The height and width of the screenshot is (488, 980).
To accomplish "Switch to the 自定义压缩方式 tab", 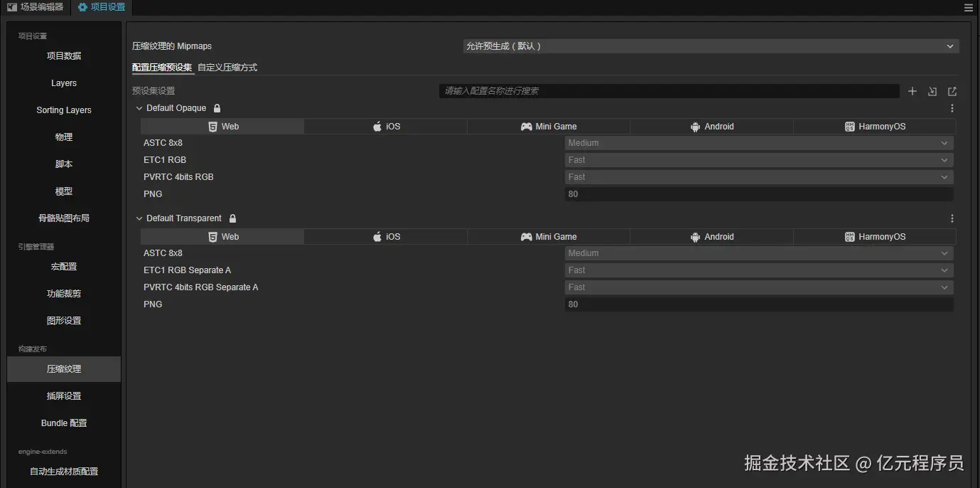I will coord(227,68).
